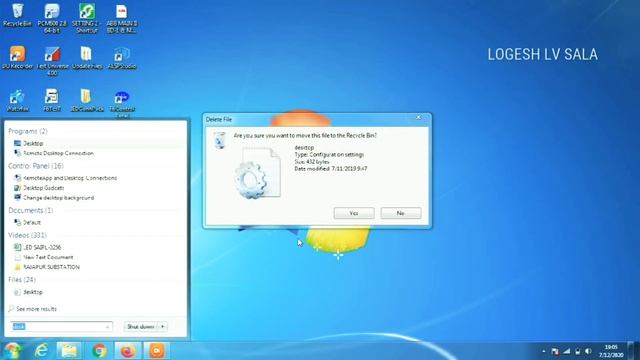Open the white document shortcut below Test Universe

tap(52, 100)
